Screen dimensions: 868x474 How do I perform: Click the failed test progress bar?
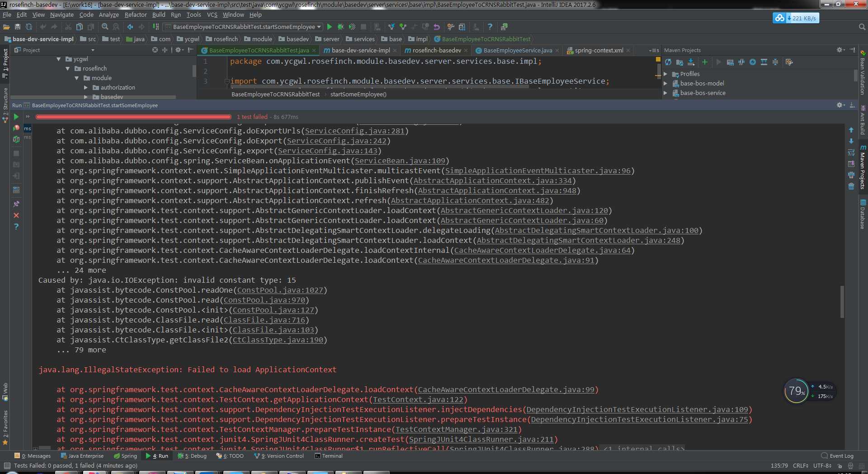coord(133,117)
